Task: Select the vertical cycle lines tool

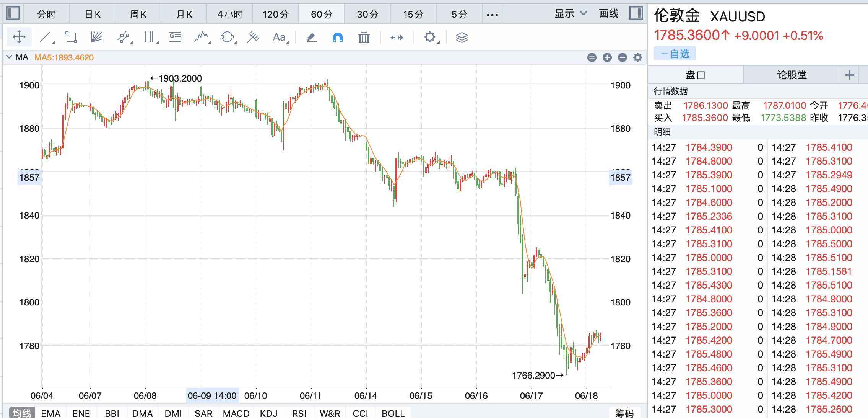Action: tap(150, 37)
